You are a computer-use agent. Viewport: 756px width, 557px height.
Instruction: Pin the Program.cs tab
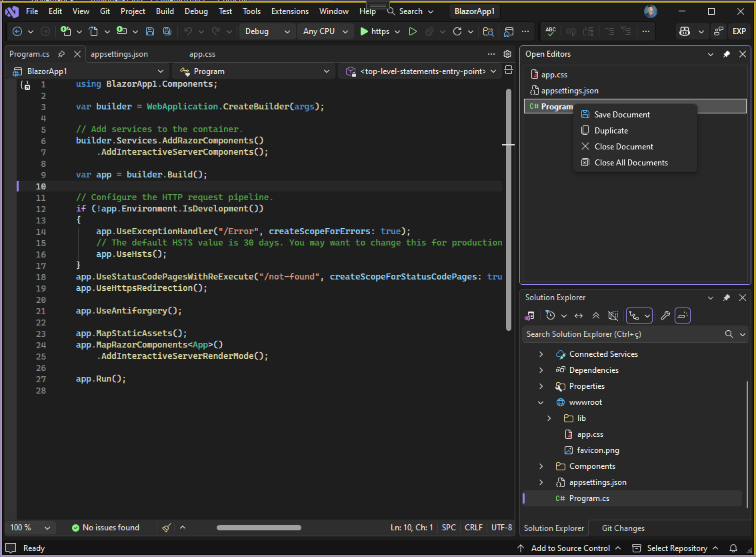click(x=61, y=54)
